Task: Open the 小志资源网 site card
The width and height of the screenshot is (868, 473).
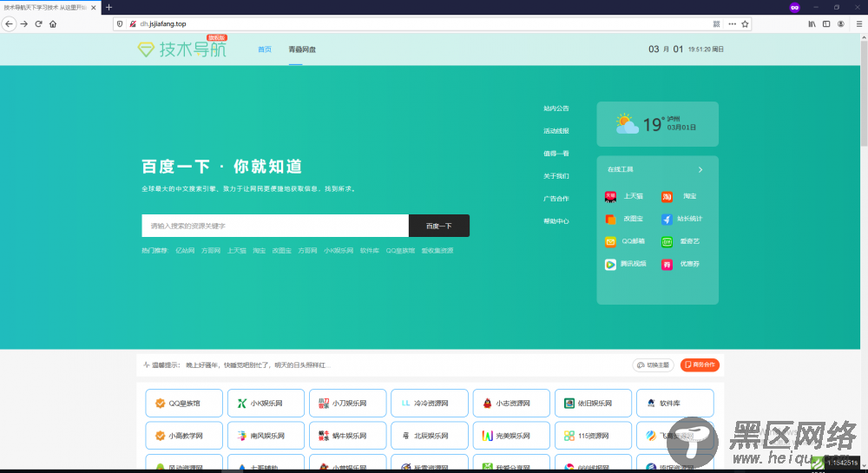Action: pos(511,404)
